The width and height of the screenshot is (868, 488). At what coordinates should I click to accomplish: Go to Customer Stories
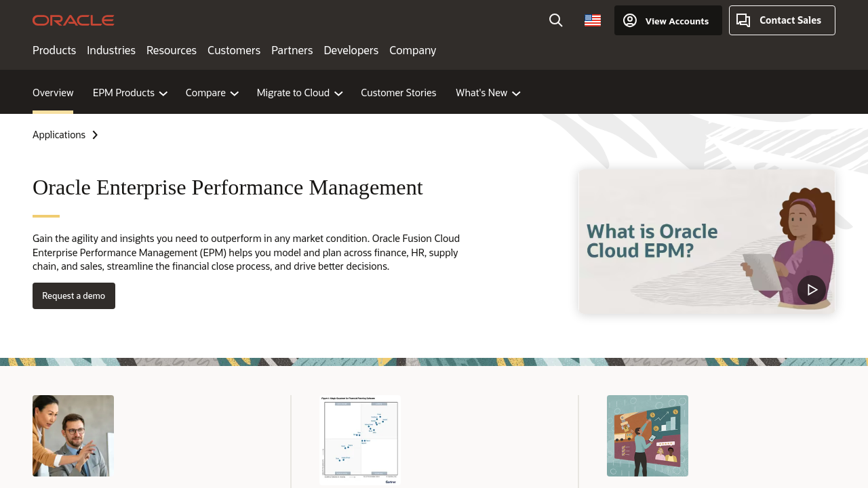(x=399, y=93)
